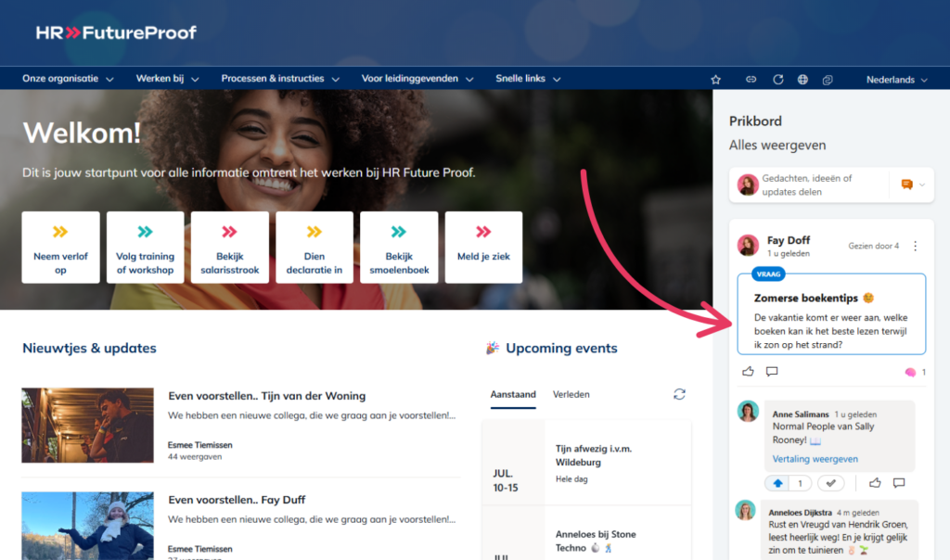Image resolution: width=950 pixels, height=560 pixels.
Task: Switch to the Aanstaand tab
Action: click(x=513, y=395)
